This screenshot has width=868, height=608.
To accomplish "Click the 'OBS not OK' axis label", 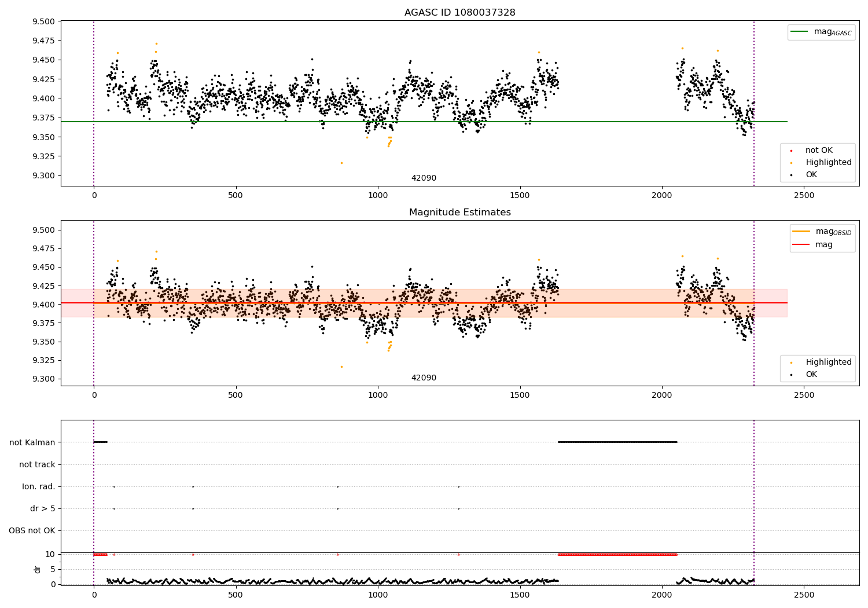I will [x=32, y=530].
